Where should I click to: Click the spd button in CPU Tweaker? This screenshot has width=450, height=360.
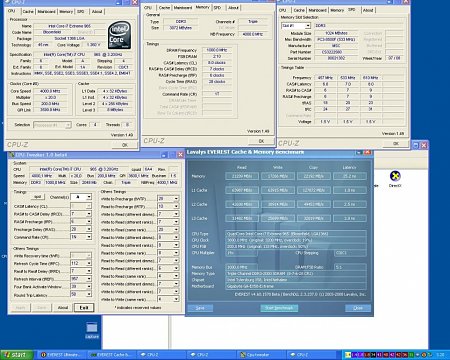pyautogui.click(x=38, y=197)
